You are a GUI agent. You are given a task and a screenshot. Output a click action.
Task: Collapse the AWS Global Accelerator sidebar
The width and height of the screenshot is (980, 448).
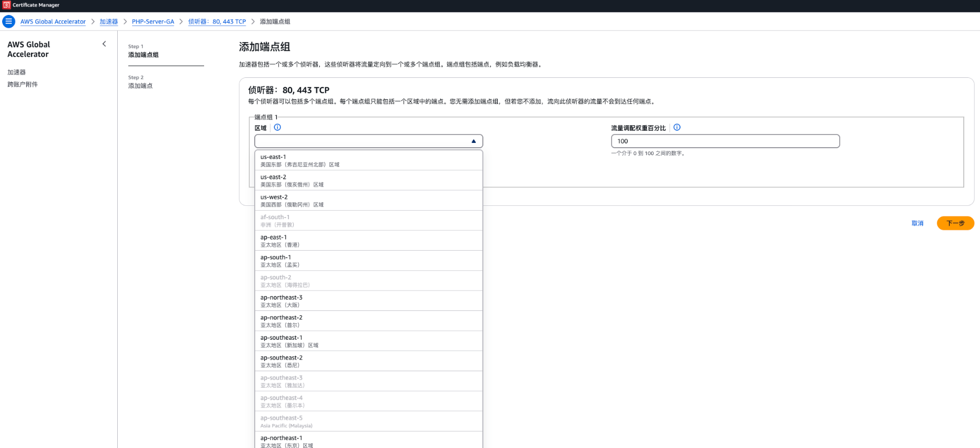[x=104, y=44]
